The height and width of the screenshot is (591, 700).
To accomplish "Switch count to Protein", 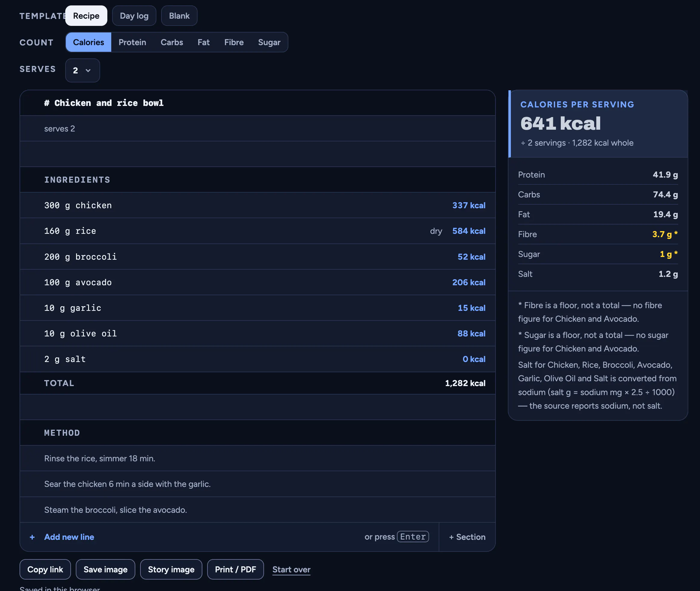I will [x=132, y=42].
